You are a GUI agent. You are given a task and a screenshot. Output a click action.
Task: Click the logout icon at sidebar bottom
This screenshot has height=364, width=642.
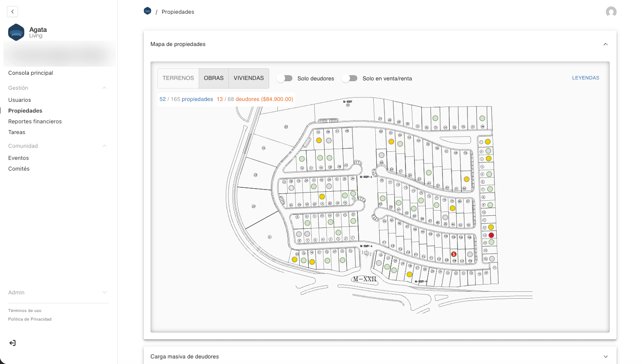point(12,343)
